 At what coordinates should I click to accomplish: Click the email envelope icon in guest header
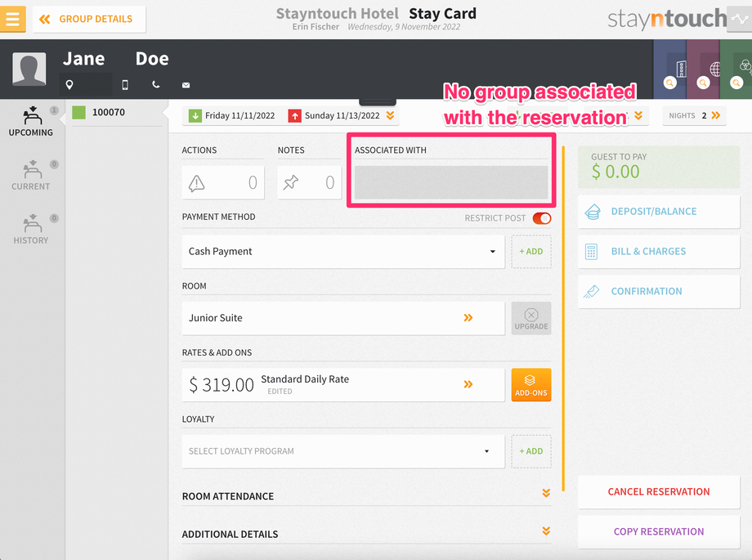186,85
